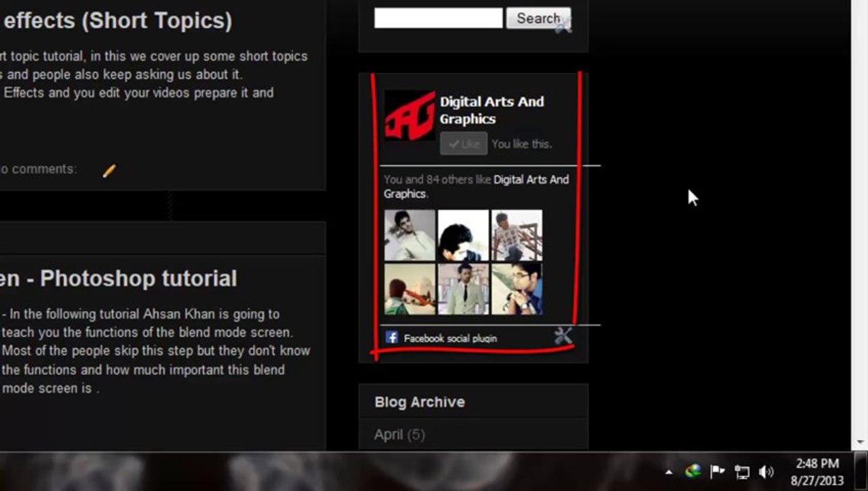Screen dimensions: 868x491
Task: Open Digital Arts And Graphics page title link
Action: pos(492,110)
